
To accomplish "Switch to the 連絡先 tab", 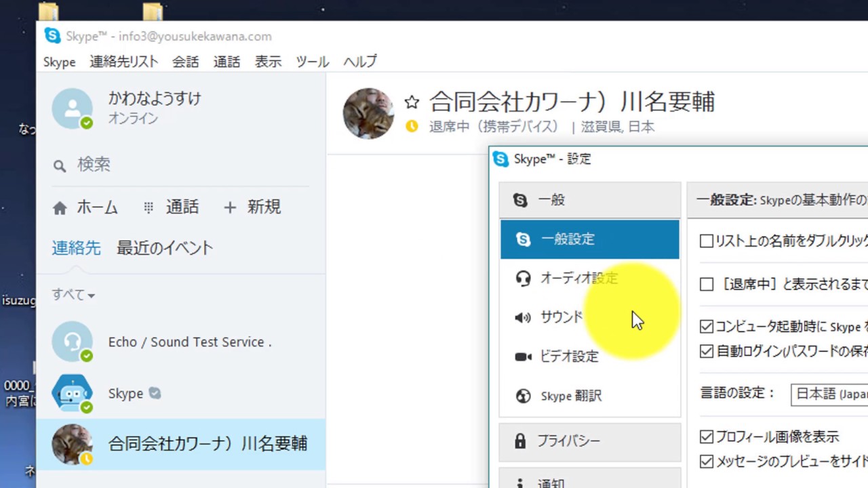I will point(76,248).
